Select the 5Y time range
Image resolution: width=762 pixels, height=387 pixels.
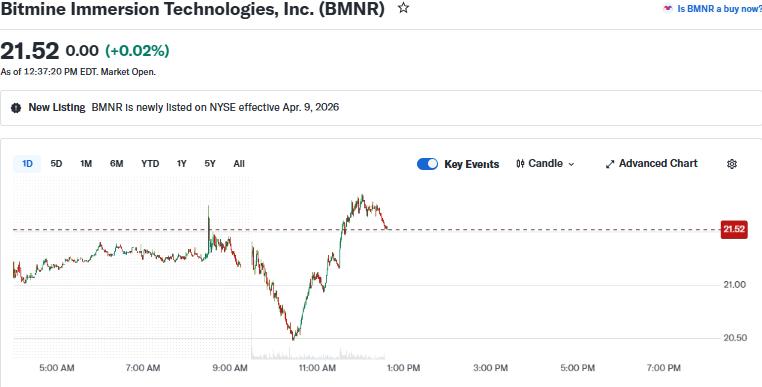(210, 164)
